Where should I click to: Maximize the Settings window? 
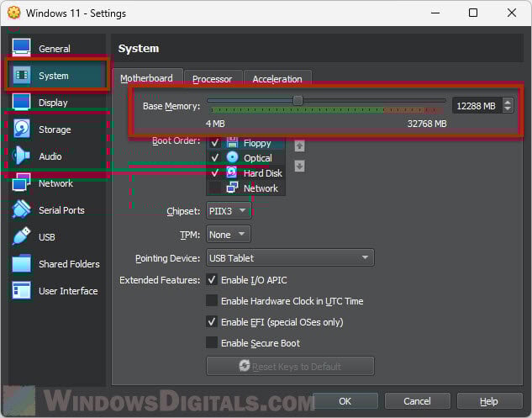(473, 13)
